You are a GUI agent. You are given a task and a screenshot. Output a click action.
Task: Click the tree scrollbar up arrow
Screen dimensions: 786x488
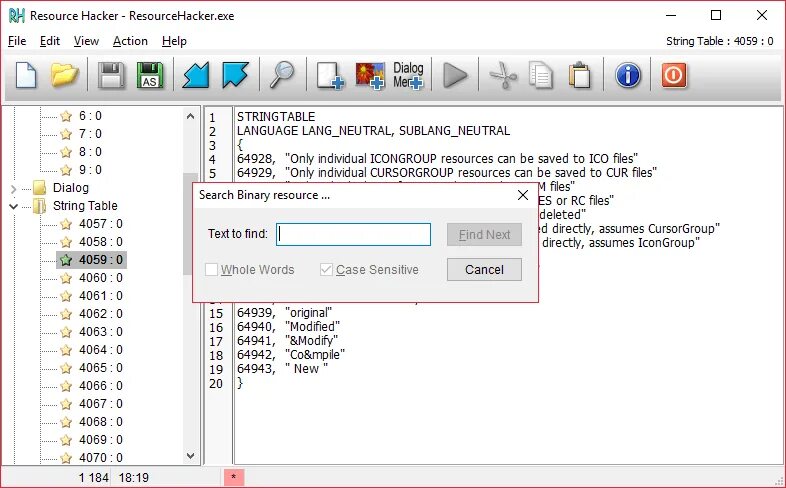pyautogui.click(x=190, y=116)
